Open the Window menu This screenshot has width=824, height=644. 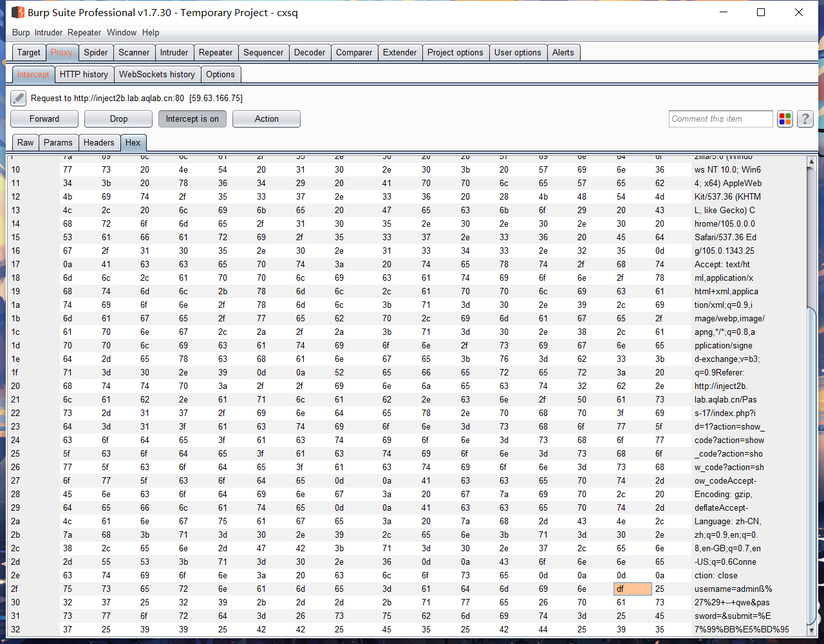tap(122, 32)
